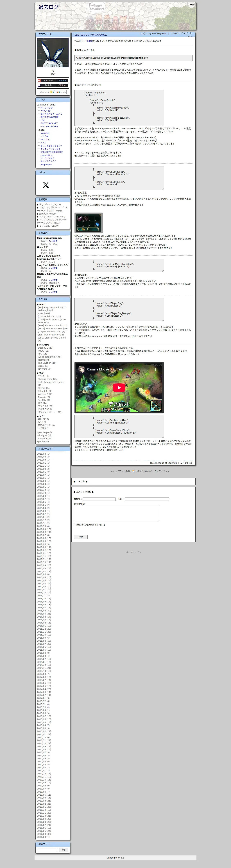Click the 送信 submit button
Screen dimensions: 231x868
81,537
